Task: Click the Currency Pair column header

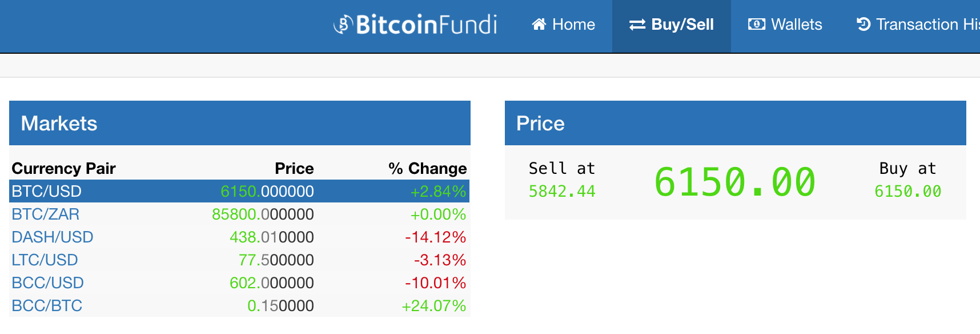Action: point(64,168)
